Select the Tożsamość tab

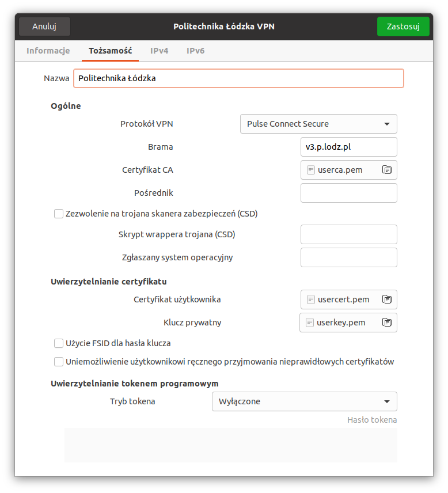[x=111, y=51]
